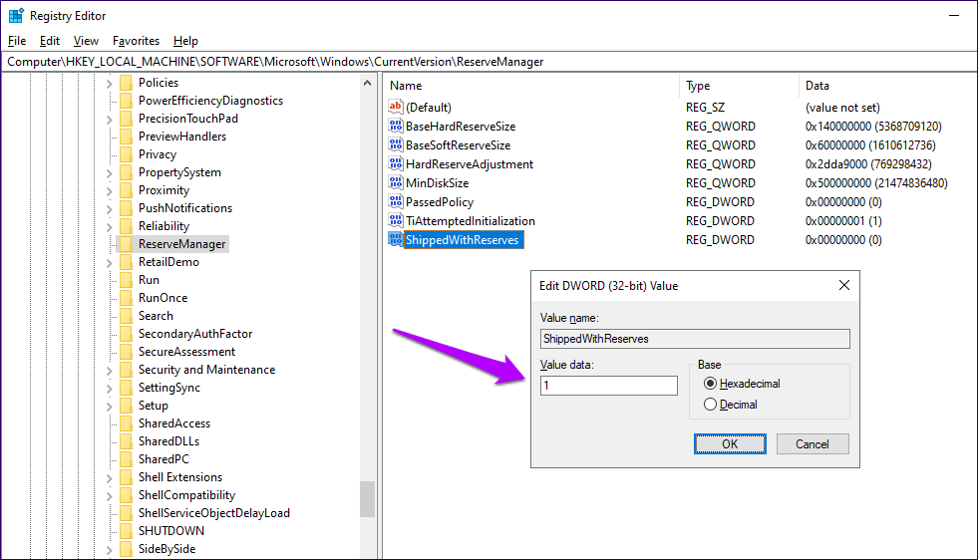
Task: Click the ReserveManager folder icon
Action: coord(126,244)
